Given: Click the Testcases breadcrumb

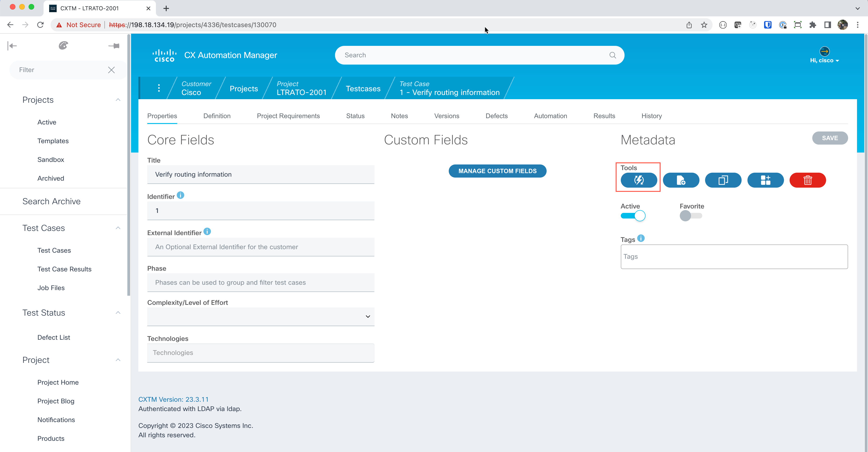Looking at the screenshot, I should [363, 89].
